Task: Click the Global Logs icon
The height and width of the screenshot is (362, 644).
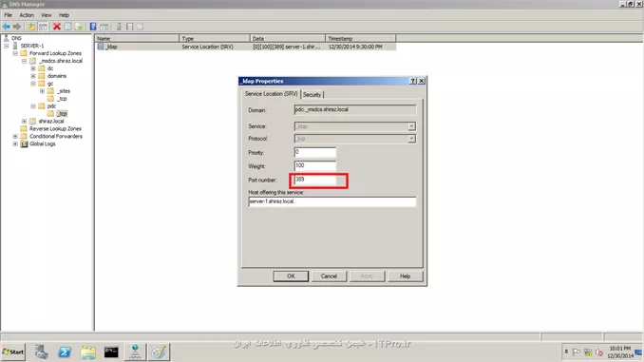Action: click(x=25, y=143)
